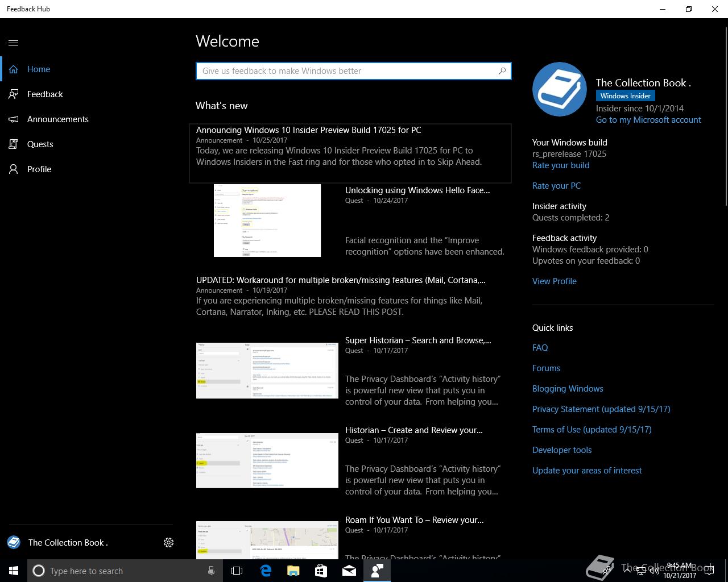This screenshot has height=582, width=728.
Task: Open the Terms of Use link
Action: tap(592, 430)
